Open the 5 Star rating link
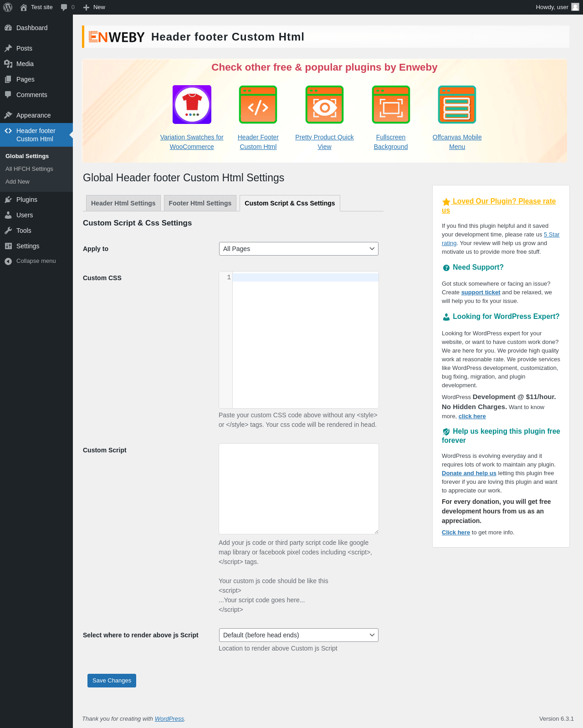This screenshot has height=728, width=583. [552, 235]
